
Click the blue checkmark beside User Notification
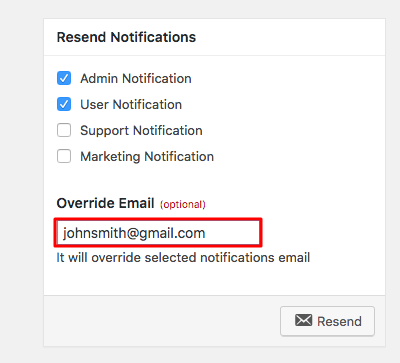coord(64,104)
